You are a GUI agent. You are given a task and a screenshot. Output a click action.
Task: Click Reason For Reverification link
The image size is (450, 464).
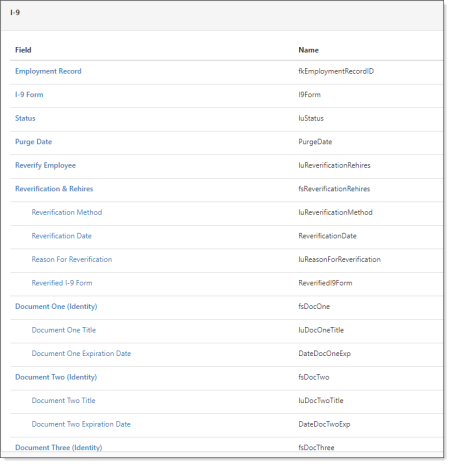pos(72,259)
